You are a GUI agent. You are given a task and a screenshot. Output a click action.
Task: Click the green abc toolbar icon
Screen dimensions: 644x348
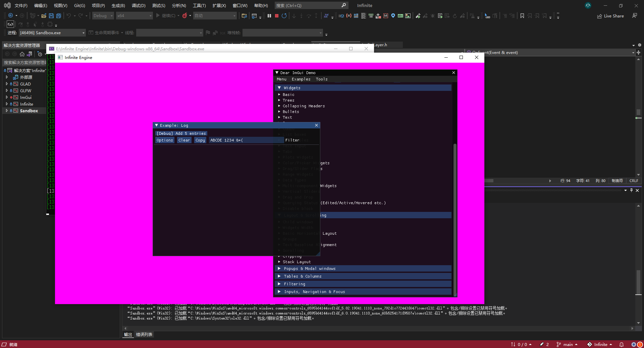click(400, 16)
